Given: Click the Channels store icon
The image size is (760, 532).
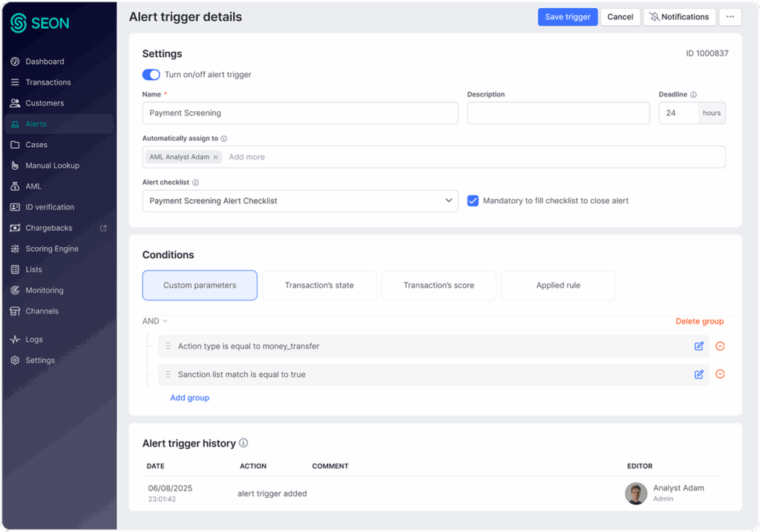Looking at the screenshot, I should (x=15, y=312).
